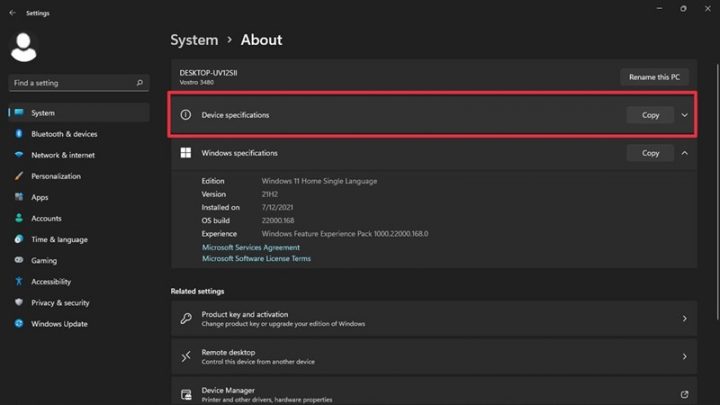720x405 pixels.
Task: Collapse the Windows specifications section
Action: [x=684, y=153]
